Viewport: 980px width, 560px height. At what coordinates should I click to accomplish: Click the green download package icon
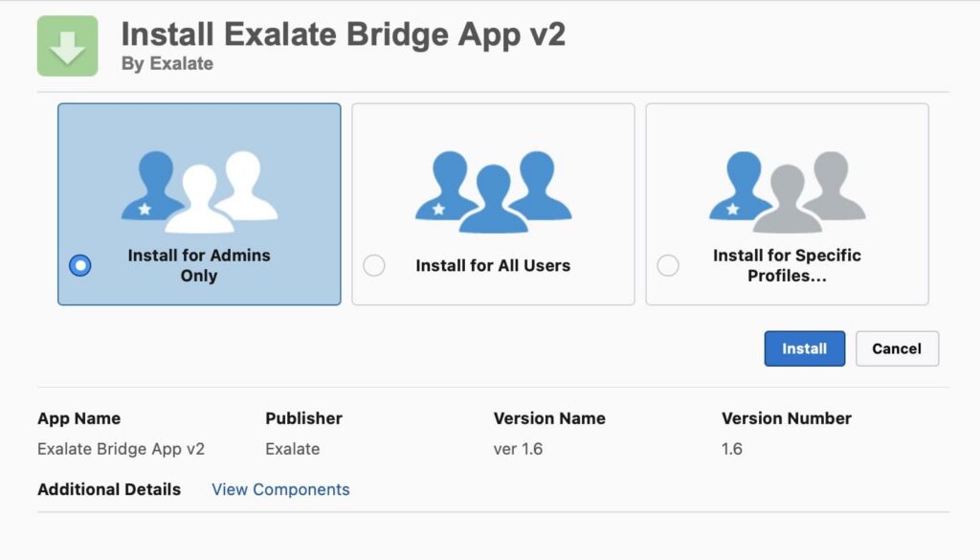[x=67, y=46]
